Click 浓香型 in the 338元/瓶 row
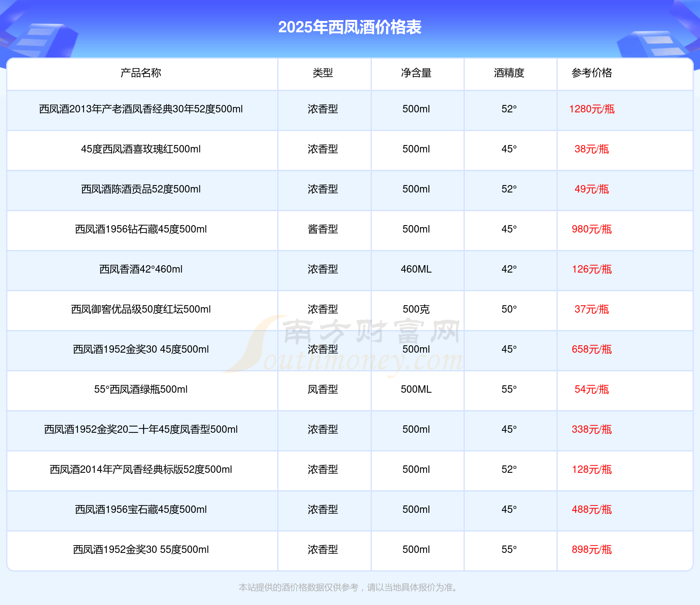This screenshot has width=700, height=605. click(323, 429)
